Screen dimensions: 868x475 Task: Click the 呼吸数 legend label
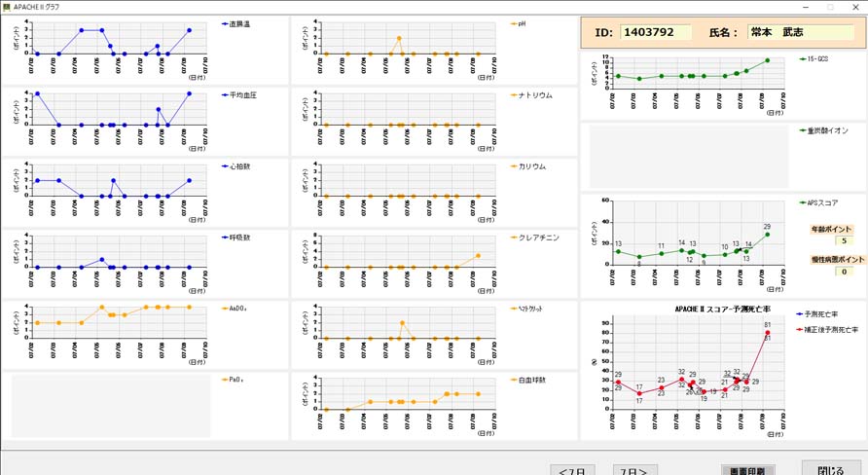point(239,237)
